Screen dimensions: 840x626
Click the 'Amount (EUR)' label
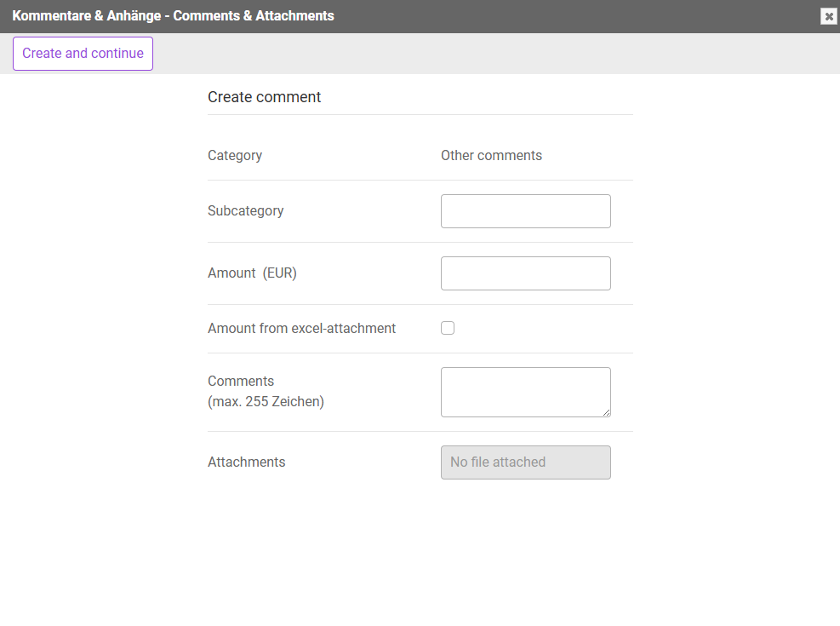coord(252,273)
